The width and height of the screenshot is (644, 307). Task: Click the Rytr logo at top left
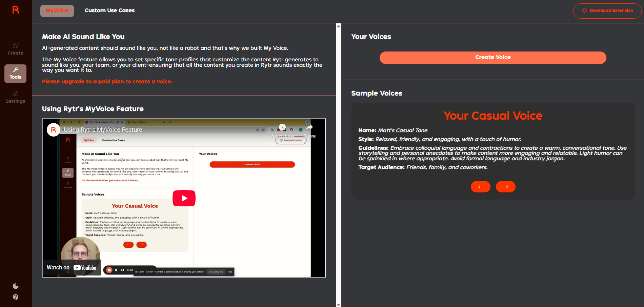click(x=15, y=10)
